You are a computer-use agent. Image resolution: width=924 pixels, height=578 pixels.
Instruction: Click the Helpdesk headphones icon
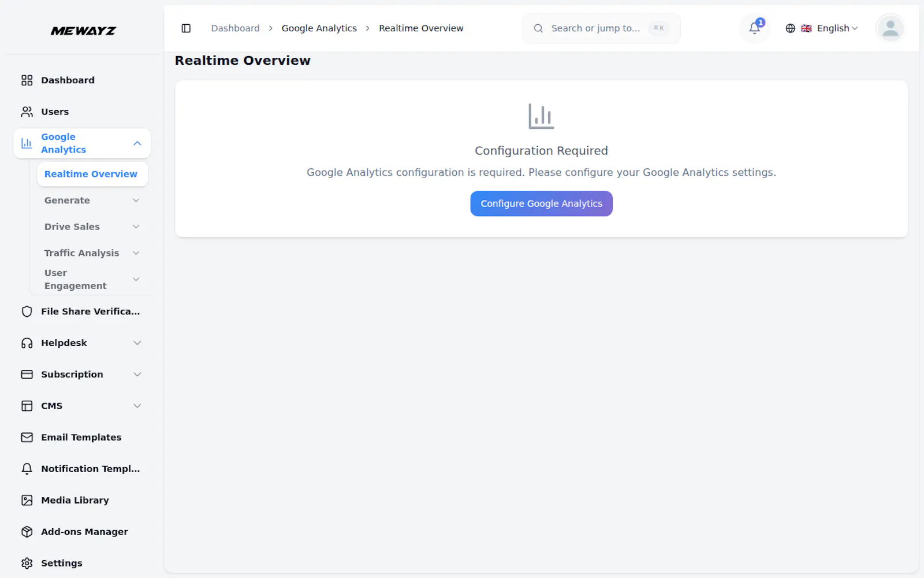pos(27,343)
